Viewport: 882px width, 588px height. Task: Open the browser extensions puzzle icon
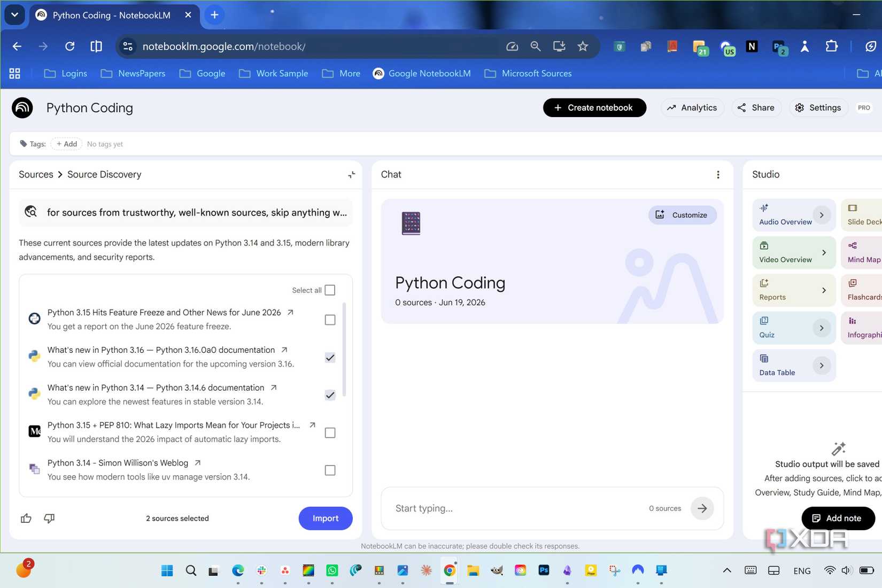coord(831,47)
